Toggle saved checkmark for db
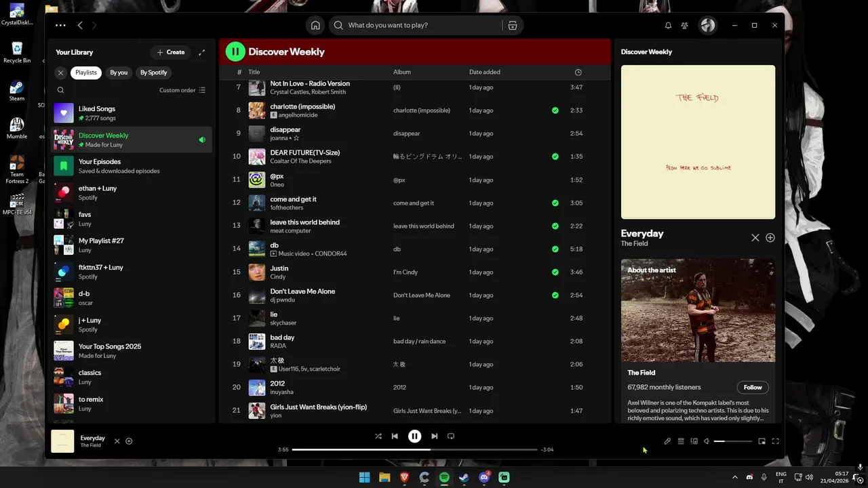This screenshot has height=488, width=868. point(555,249)
